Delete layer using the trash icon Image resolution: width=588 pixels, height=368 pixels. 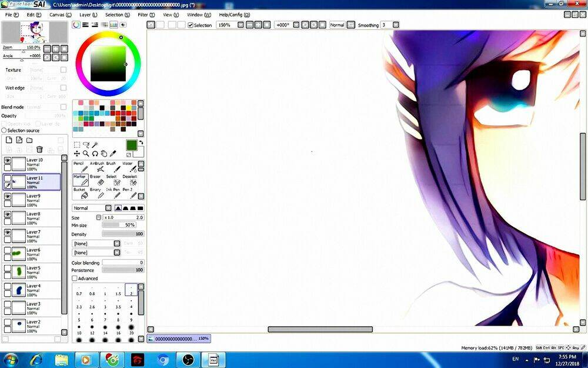tap(39, 150)
